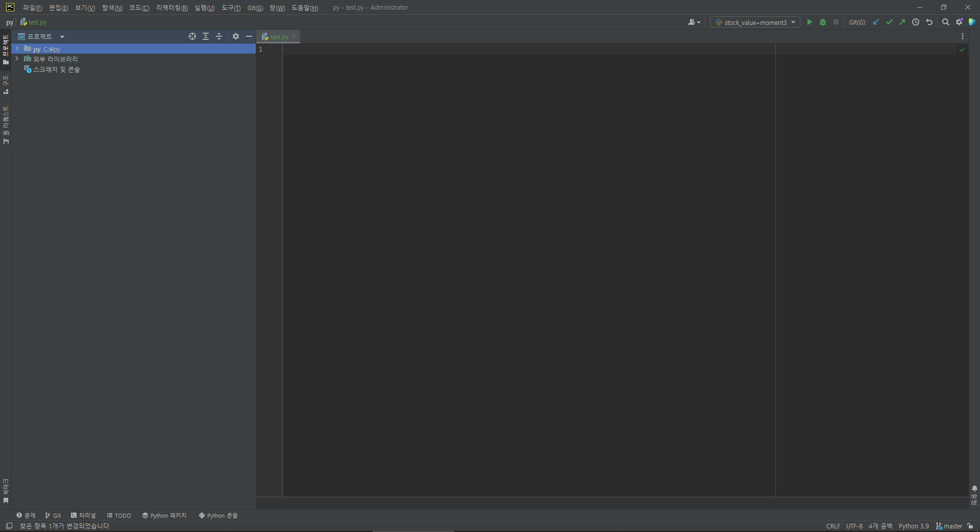Commit changes with the Git green checkmark
Image resolution: width=980 pixels, height=532 pixels.
[889, 22]
